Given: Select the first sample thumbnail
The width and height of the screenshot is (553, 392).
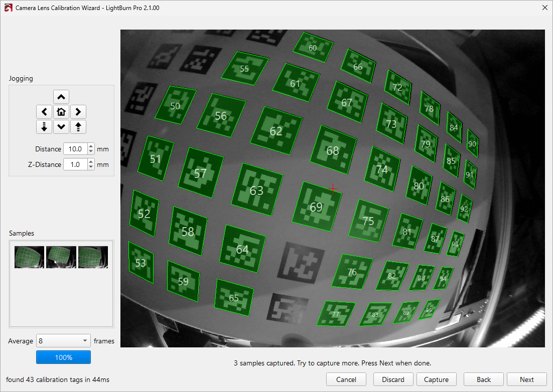Looking at the screenshot, I should (30, 257).
